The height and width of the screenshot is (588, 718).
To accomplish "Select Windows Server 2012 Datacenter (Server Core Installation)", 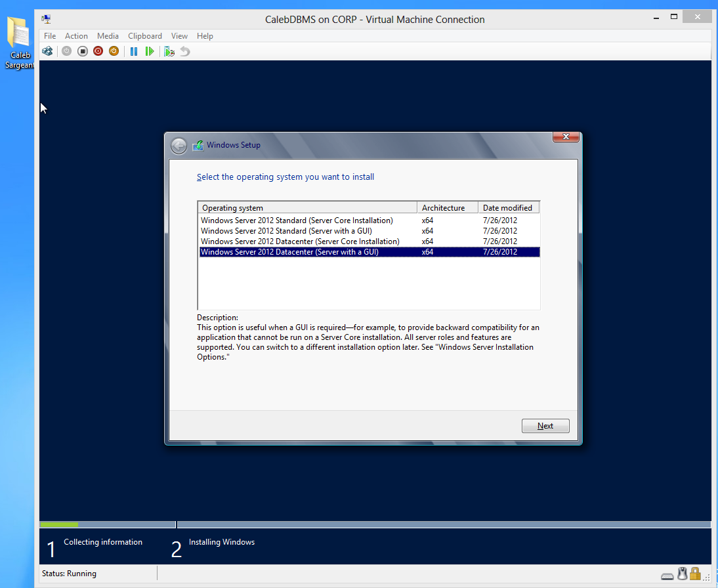I will pos(369,241).
